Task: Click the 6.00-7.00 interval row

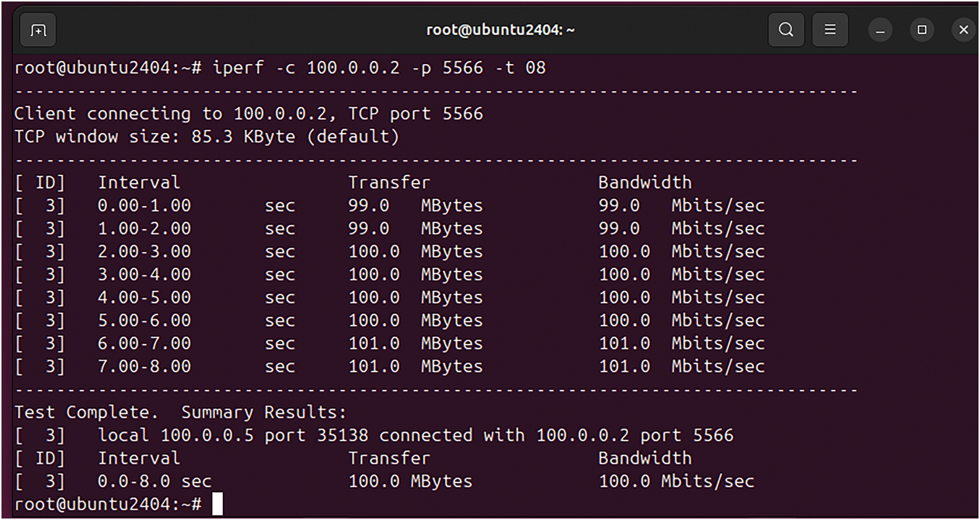Action: [x=144, y=344]
